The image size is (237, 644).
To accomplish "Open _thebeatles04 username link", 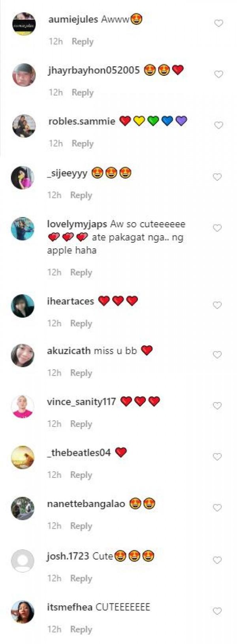I will pyautogui.click(x=79, y=453).
